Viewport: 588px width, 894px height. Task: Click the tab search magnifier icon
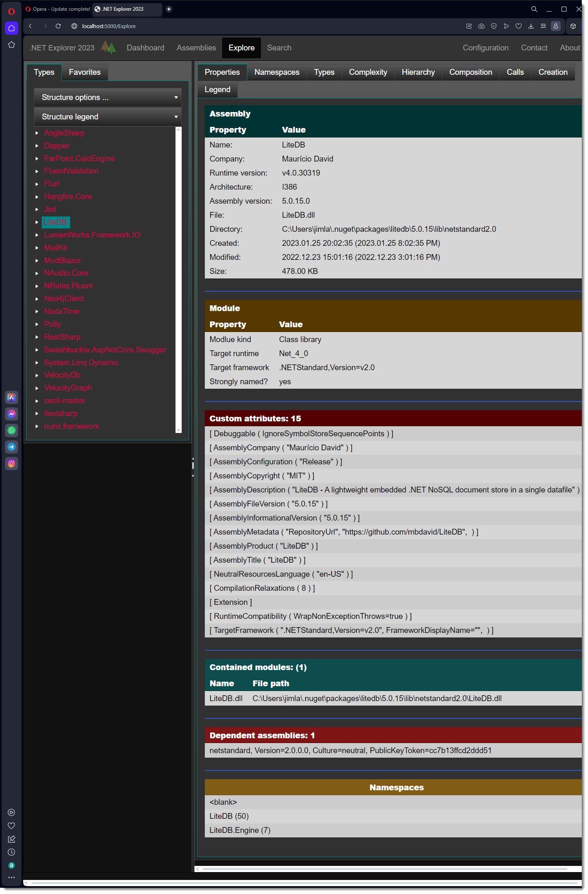pyautogui.click(x=534, y=9)
